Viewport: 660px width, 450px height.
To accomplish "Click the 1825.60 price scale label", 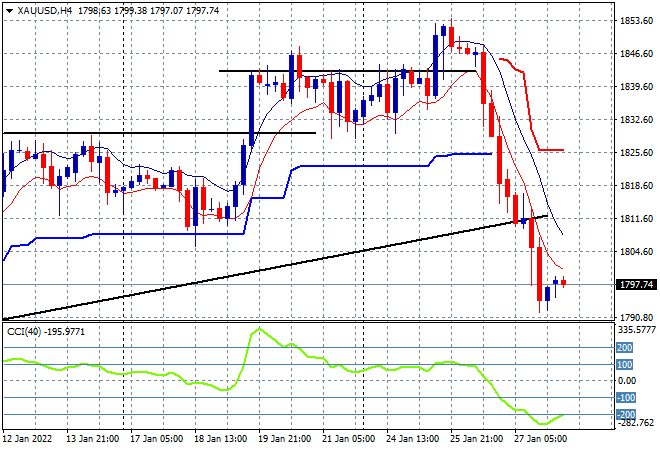I will tap(636, 152).
